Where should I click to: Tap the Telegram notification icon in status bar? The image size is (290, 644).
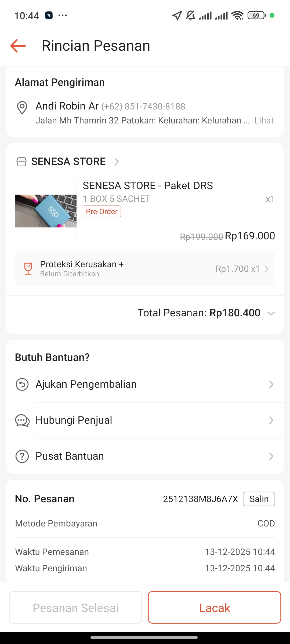[x=49, y=15]
